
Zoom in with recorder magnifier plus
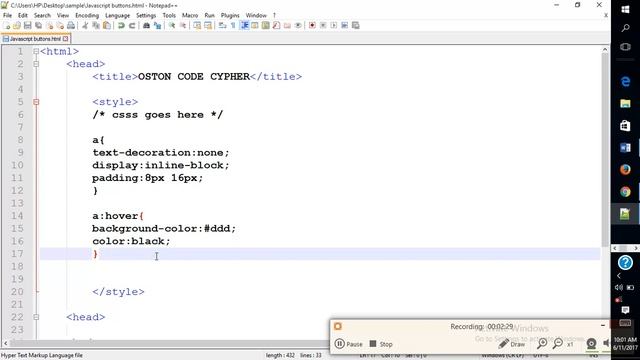click(x=542, y=344)
